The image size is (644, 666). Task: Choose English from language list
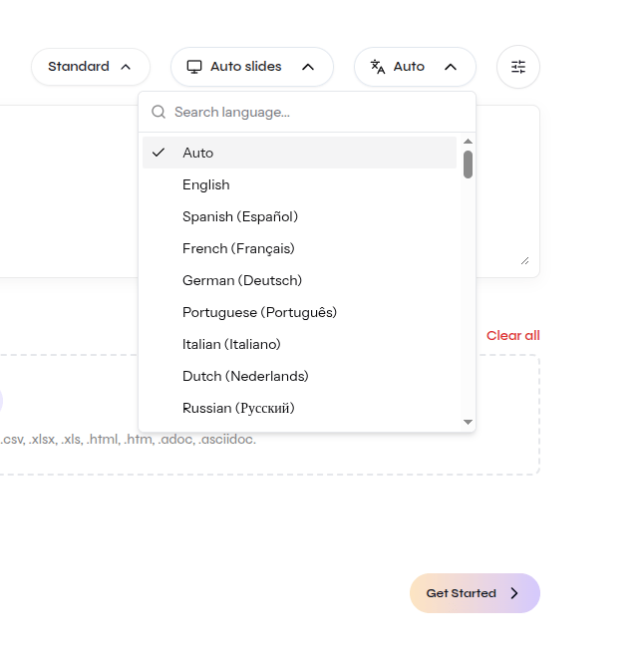299,184
